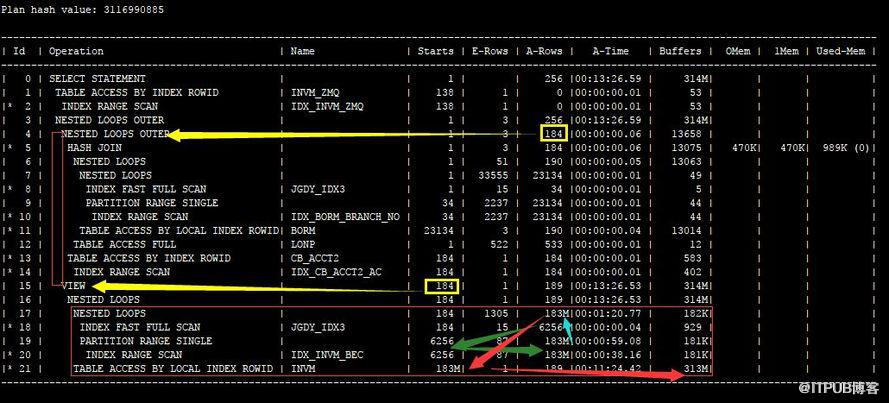Select the HASH JOIN operation in row 5

(x=94, y=148)
